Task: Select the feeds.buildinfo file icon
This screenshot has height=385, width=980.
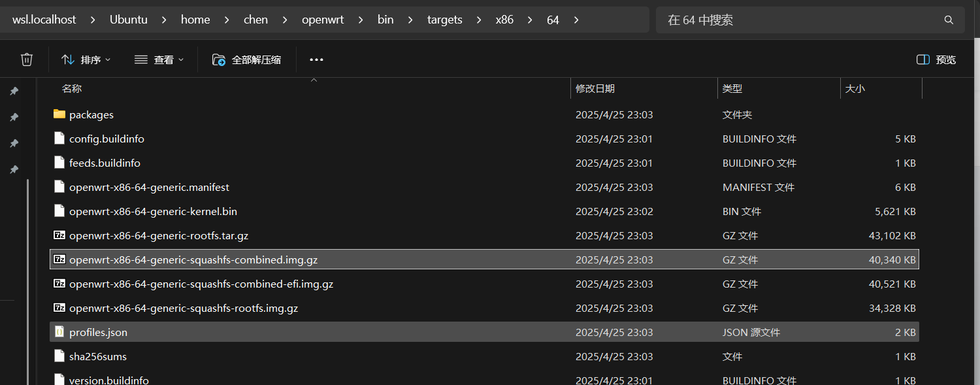Action: pyautogui.click(x=59, y=163)
